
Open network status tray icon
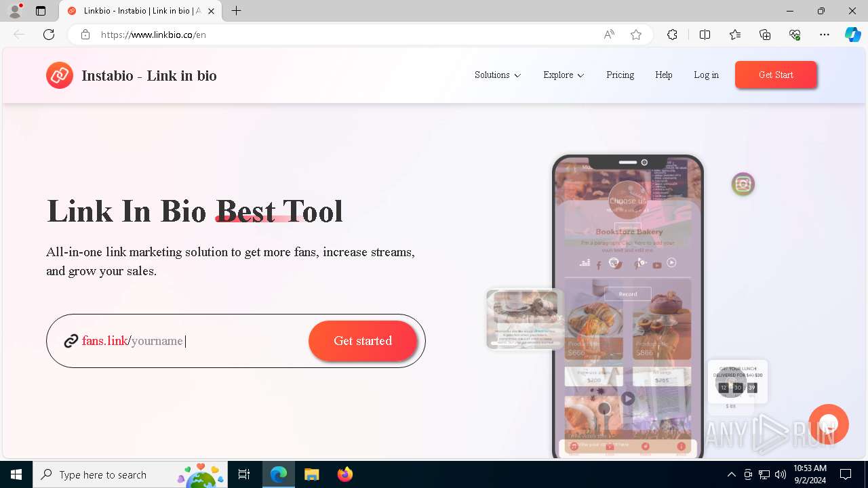(764, 474)
